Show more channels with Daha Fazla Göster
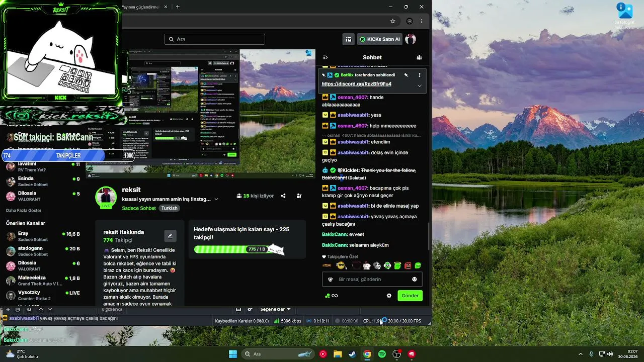This screenshot has width=644, height=362. (x=24, y=210)
